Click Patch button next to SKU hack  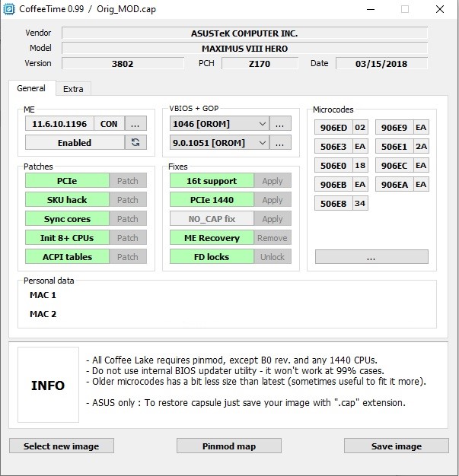pyautogui.click(x=128, y=200)
